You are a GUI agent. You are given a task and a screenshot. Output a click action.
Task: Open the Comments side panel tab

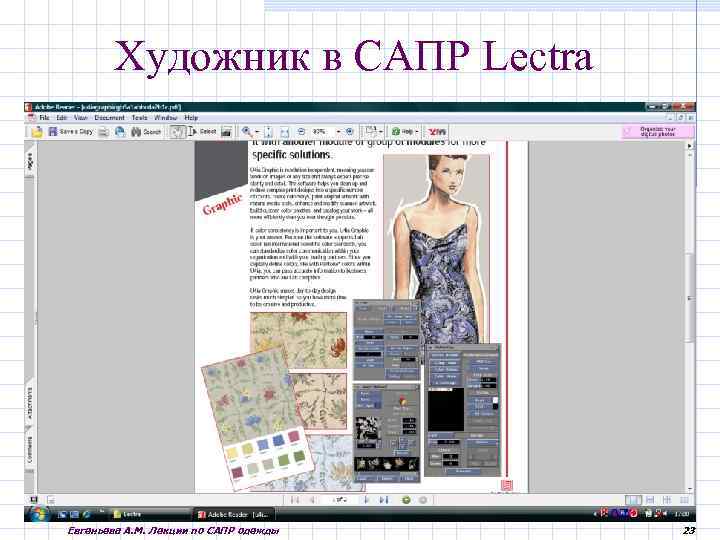pyautogui.click(x=30, y=450)
